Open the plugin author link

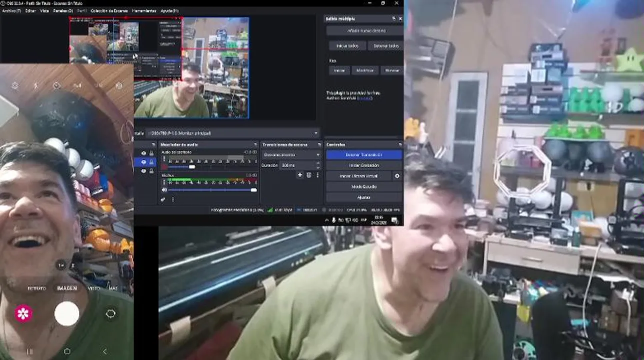click(365, 98)
